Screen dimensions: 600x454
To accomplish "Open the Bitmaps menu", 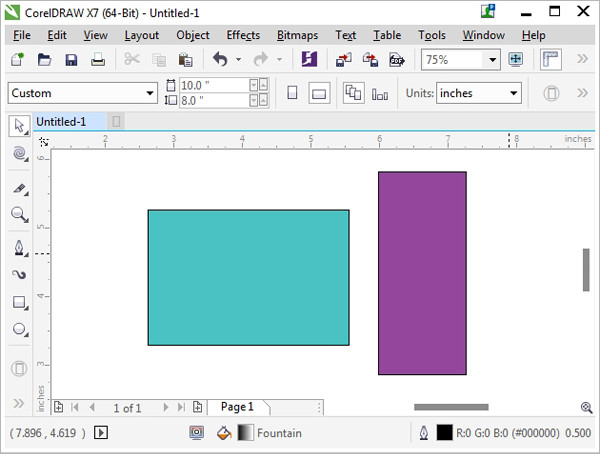I will (297, 35).
